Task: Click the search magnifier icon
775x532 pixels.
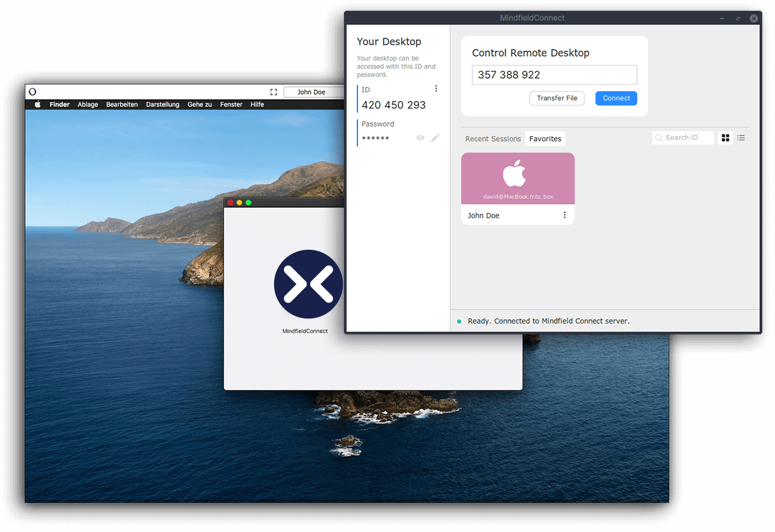Action: [x=659, y=138]
